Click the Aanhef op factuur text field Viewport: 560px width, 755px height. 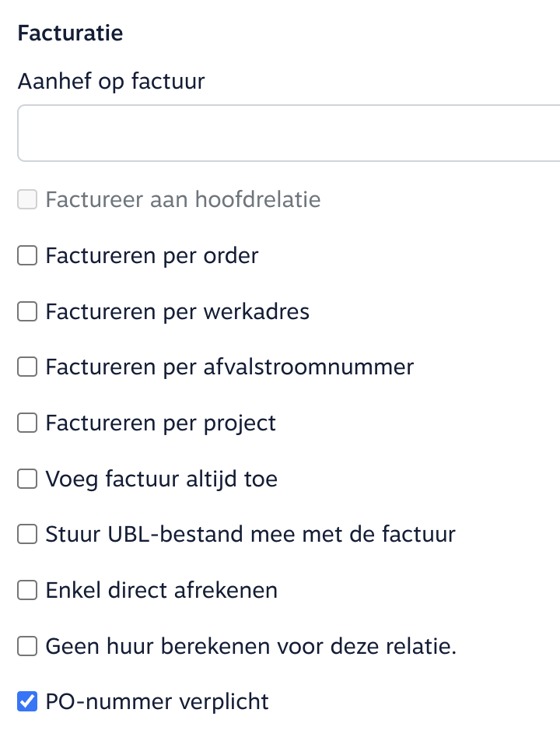288,133
